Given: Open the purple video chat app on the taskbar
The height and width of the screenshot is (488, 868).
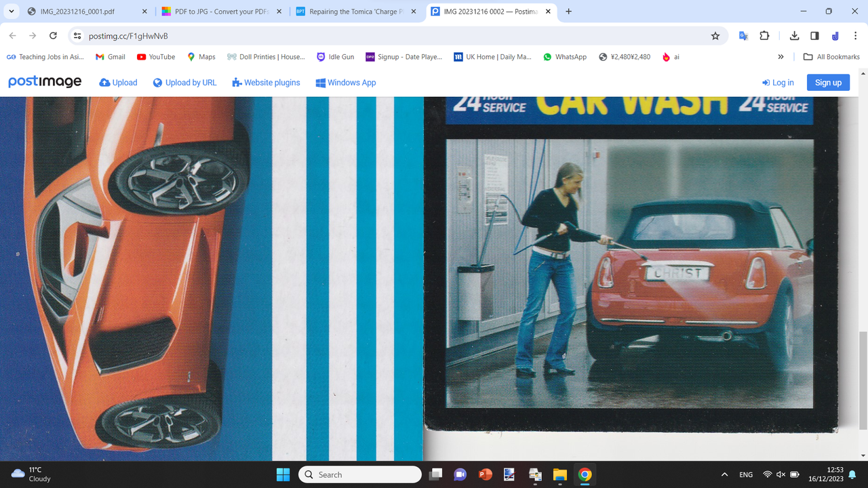Looking at the screenshot, I should 460,474.
